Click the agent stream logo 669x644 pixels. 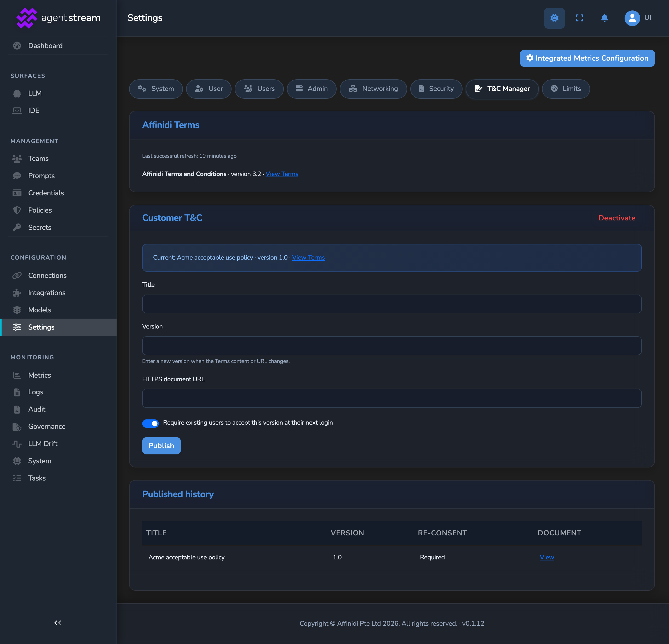[58, 18]
